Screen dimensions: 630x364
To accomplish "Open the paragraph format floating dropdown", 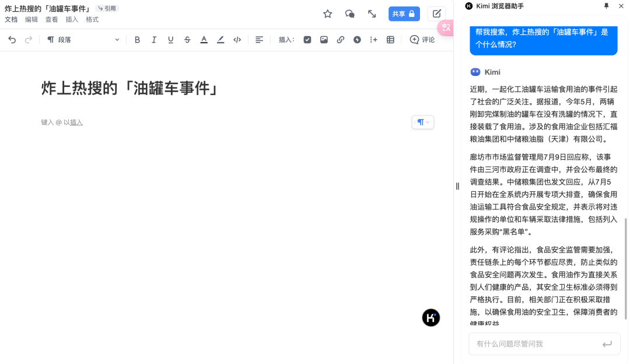I will click(423, 122).
